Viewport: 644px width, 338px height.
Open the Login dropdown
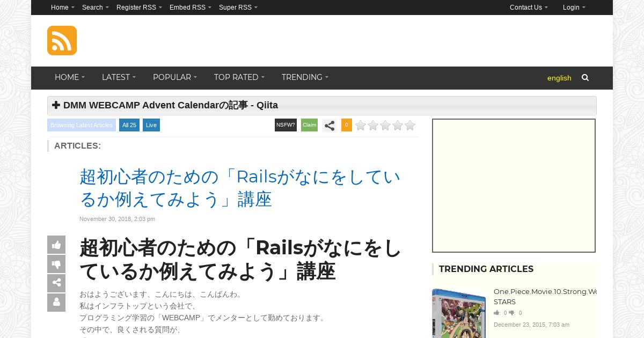[574, 8]
